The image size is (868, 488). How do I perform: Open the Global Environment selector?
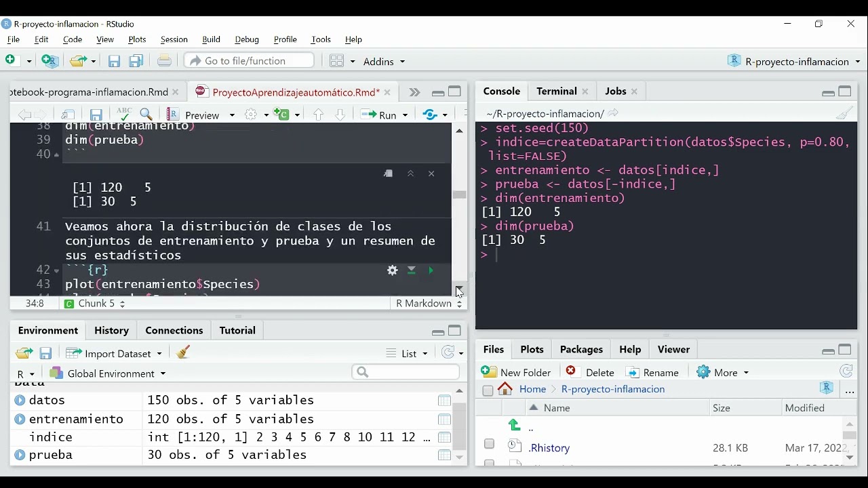[107, 373]
